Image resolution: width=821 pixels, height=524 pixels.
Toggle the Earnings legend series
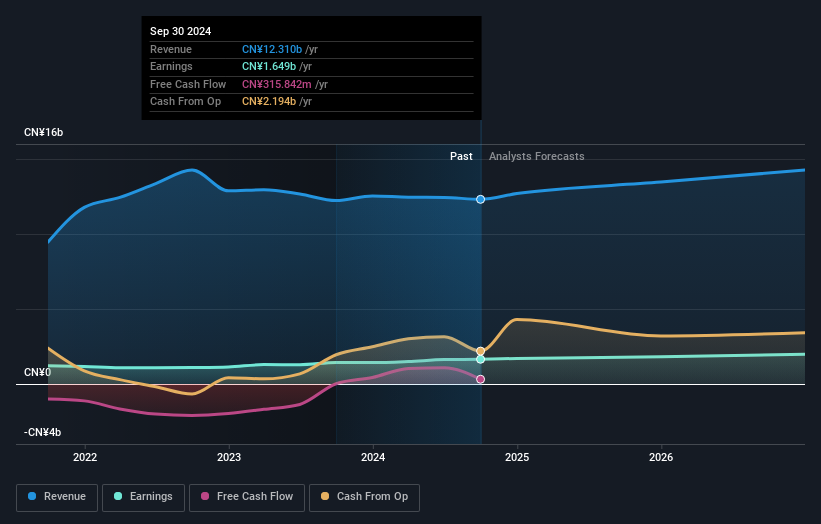143,497
